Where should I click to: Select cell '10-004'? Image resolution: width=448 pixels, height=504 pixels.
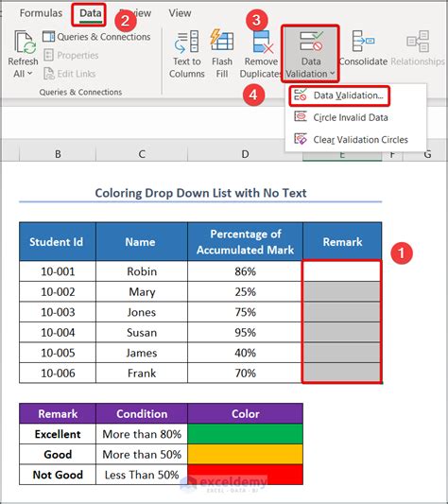pos(58,332)
